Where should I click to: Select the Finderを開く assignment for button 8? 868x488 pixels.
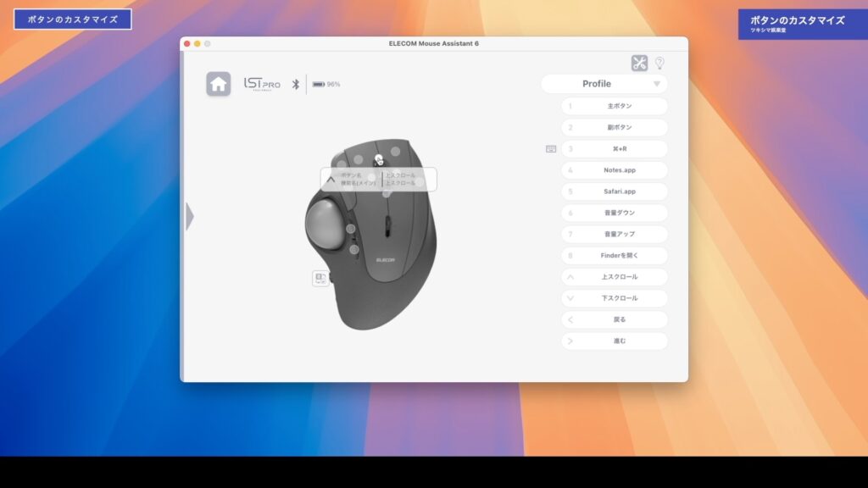(615, 255)
